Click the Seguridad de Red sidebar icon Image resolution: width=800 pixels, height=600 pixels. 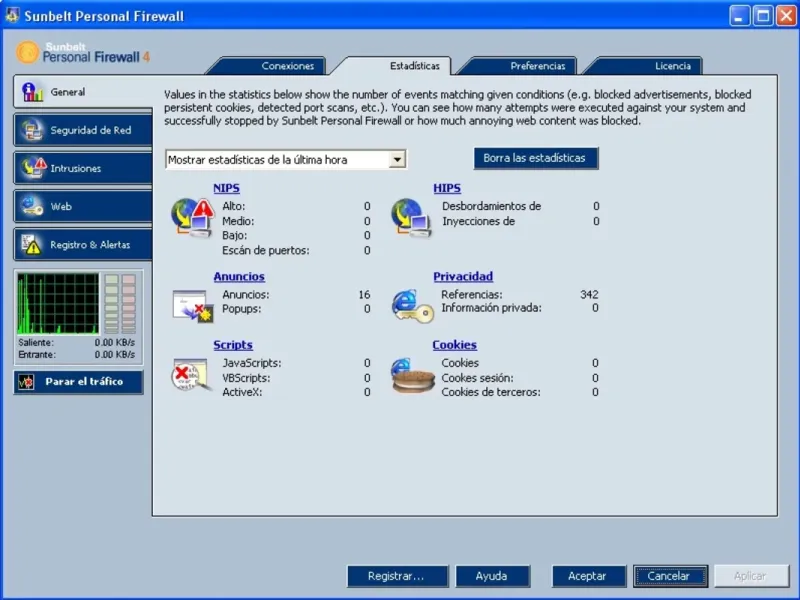tap(32, 130)
